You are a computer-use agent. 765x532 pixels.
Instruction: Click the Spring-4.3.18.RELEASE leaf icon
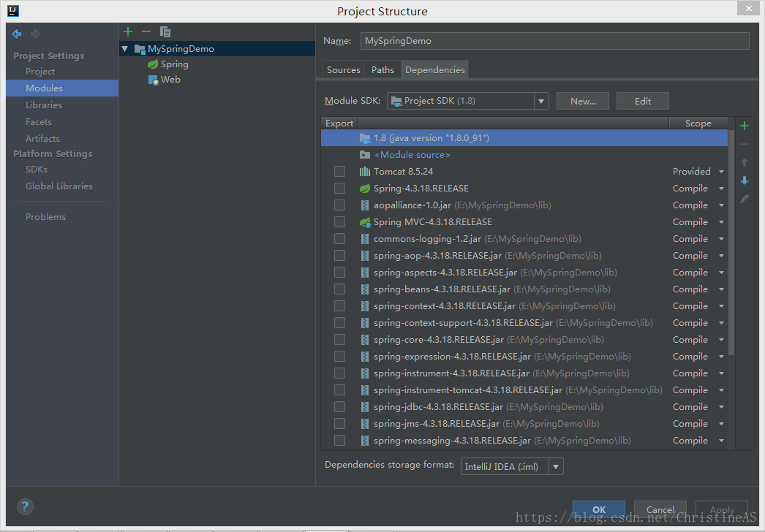tap(365, 189)
